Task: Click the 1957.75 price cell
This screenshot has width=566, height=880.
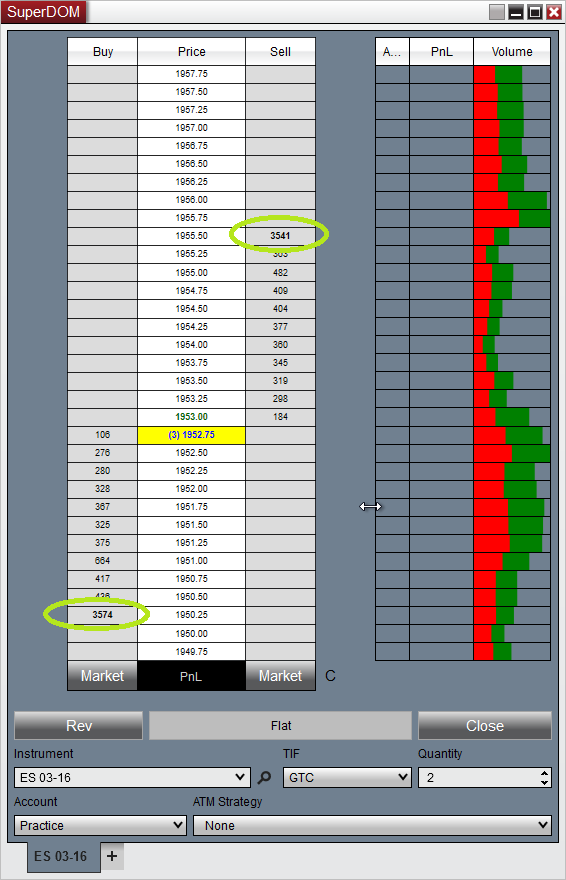Action: (191, 74)
